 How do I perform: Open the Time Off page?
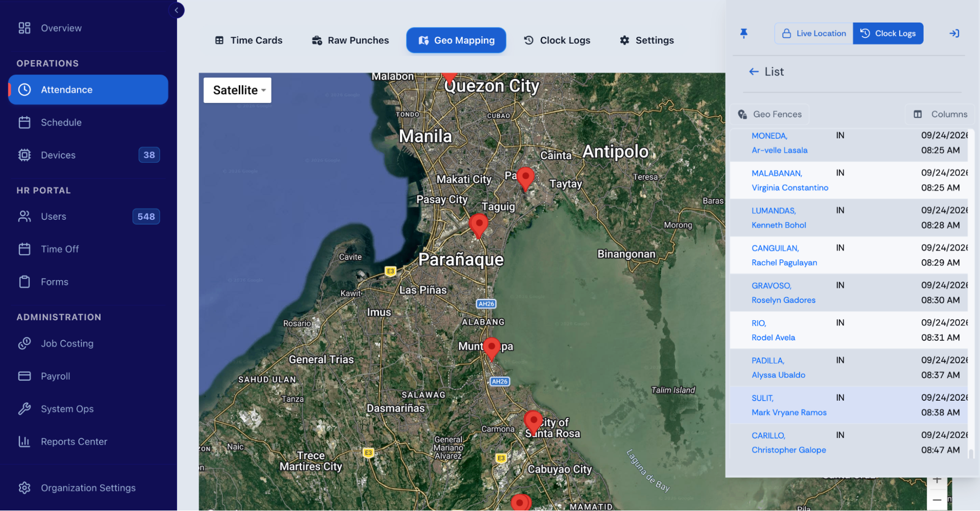[88, 249]
